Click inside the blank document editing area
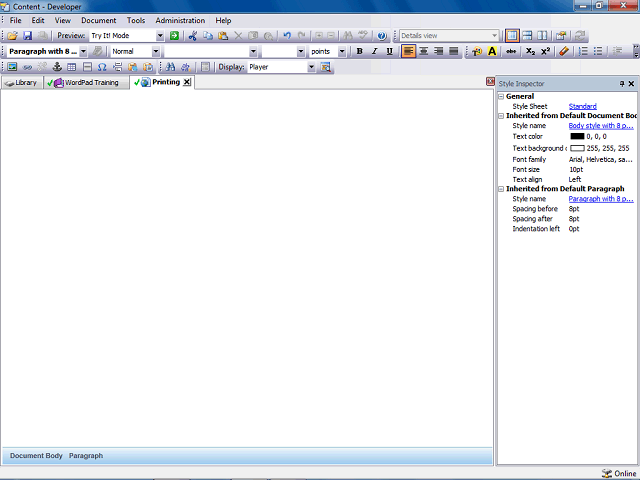The height and width of the screenshot is (480, 640). 247,267
